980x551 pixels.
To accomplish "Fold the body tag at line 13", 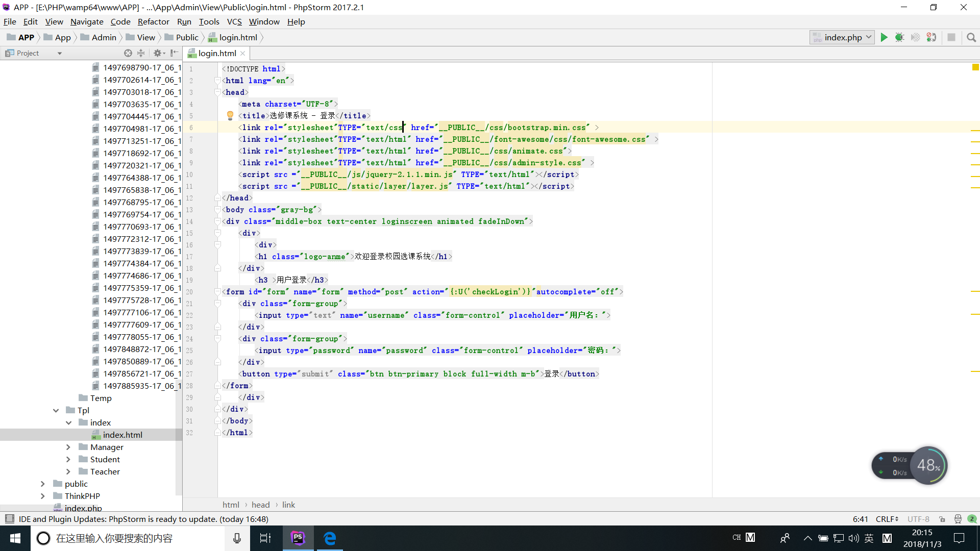I will click(x=218, y=210).
